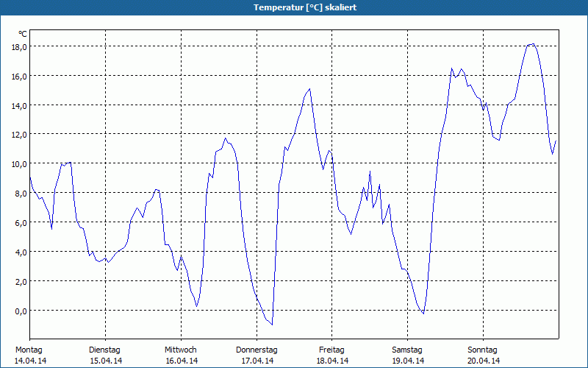This screenshot has height=368, width=588.
Task: Click the Thursday afternoon peak near 15 degrees
Action: pos(309,89)
